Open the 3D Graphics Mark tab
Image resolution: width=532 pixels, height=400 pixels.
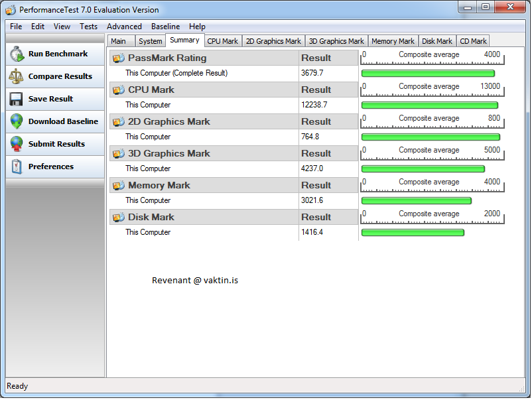(336, 40)
